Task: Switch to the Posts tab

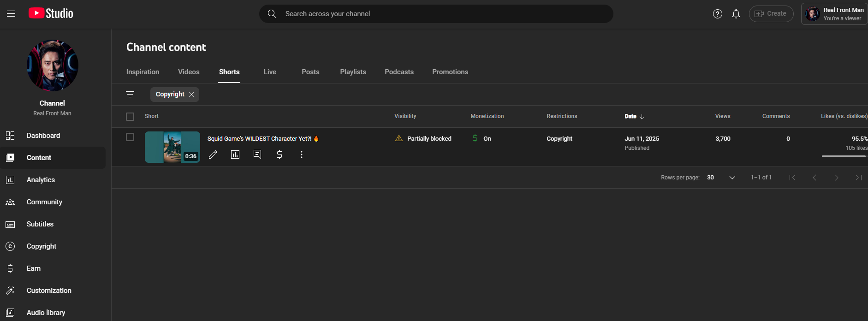Action: (310, 72)
